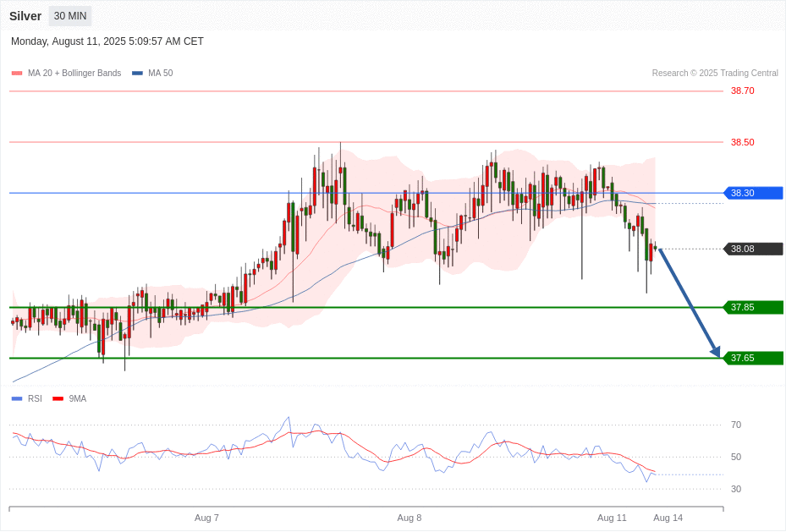Screen dimensions: 786x532
Task: Click the Aug 14 date axis label
Action: tap(668, 518)
